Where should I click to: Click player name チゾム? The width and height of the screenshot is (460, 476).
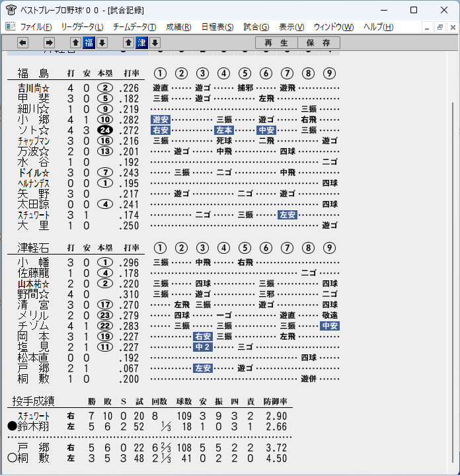[34, 326]
